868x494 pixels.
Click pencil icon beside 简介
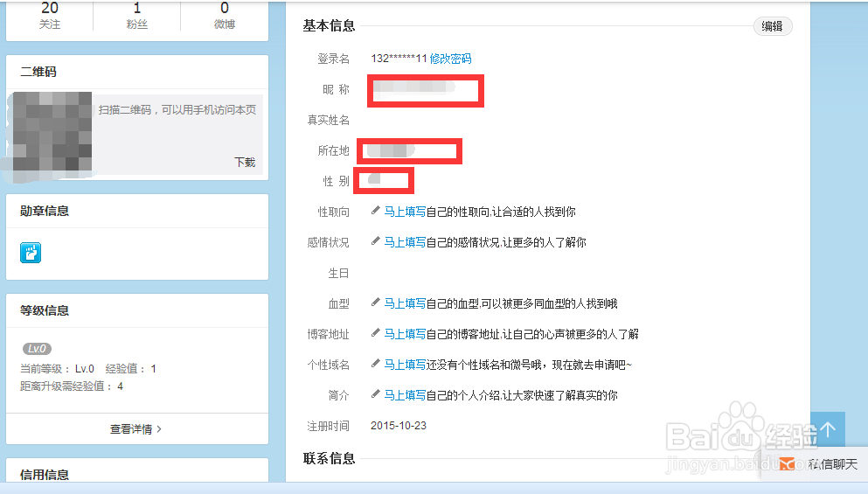click(x=375, y=393)
